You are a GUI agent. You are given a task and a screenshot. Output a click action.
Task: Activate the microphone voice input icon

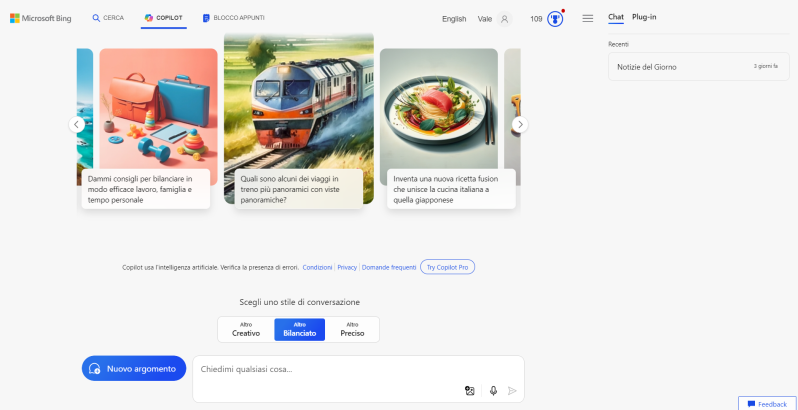click(x=493, y=391)
